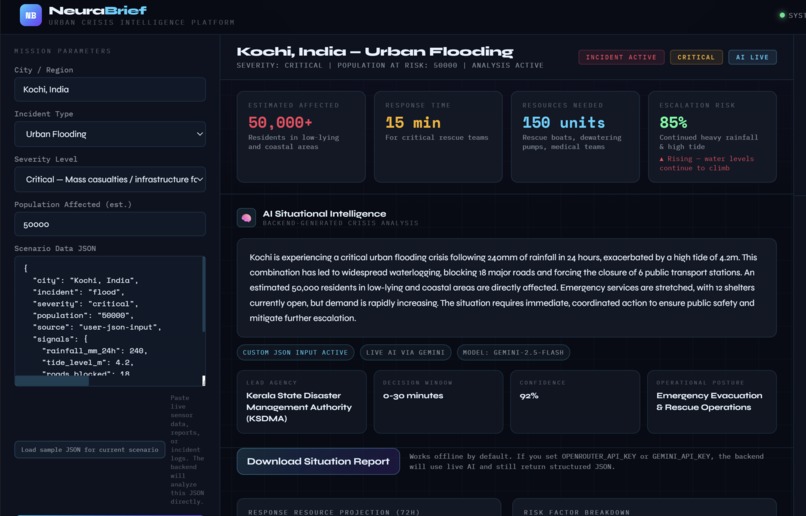Click the City / Region input field
The width and height of the screenshot is (806, 516).
tap(110, 89)
